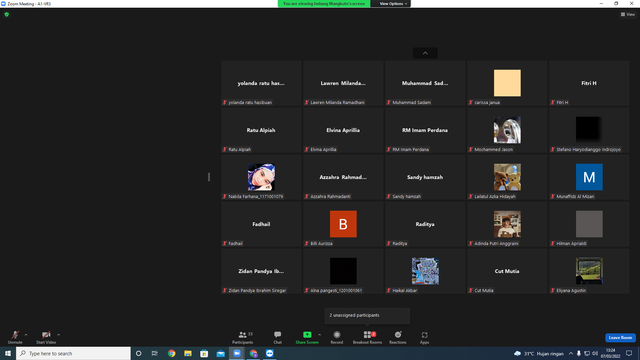Open the Participants panel
This screenshot has width=640, height=360.
coord(243,337)
